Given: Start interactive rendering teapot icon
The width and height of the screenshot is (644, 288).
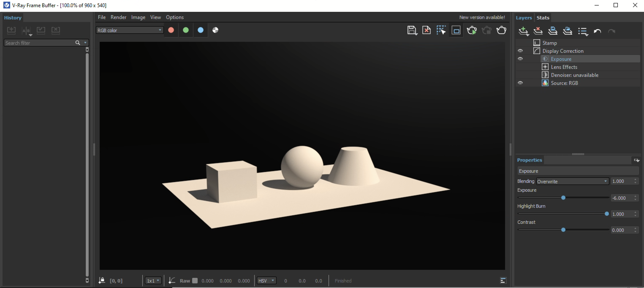Looking at the screenshot, I should point(471,30).
